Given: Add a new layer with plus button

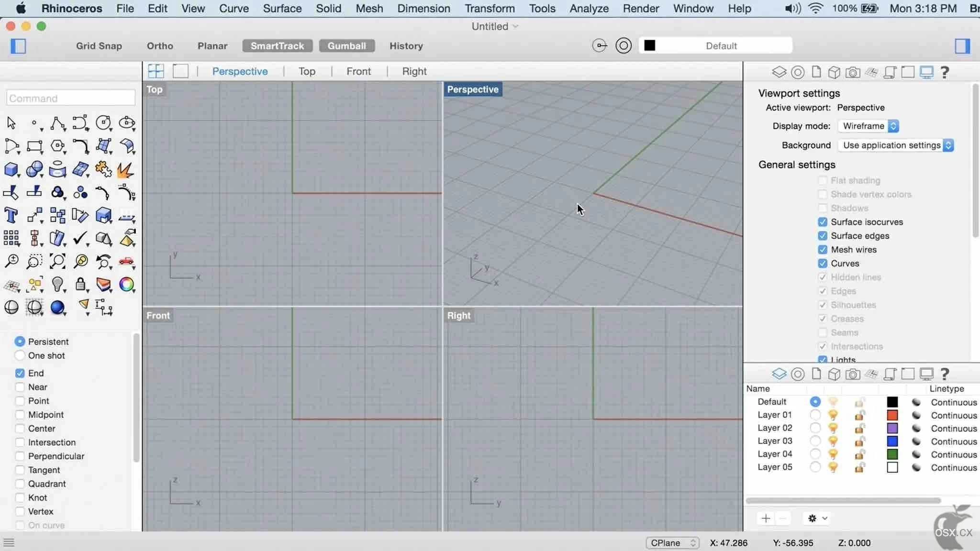Looking at the screenshot, I should click(766, 518).
